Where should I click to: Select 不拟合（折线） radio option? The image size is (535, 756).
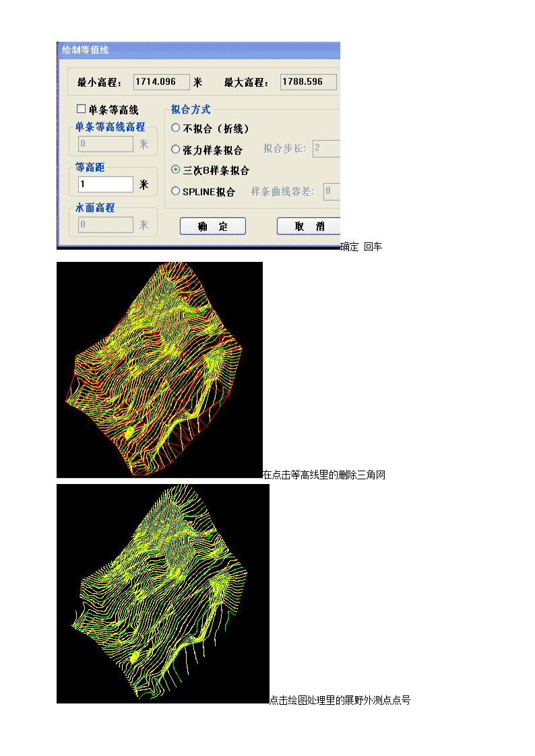click(x=176, y=129)
